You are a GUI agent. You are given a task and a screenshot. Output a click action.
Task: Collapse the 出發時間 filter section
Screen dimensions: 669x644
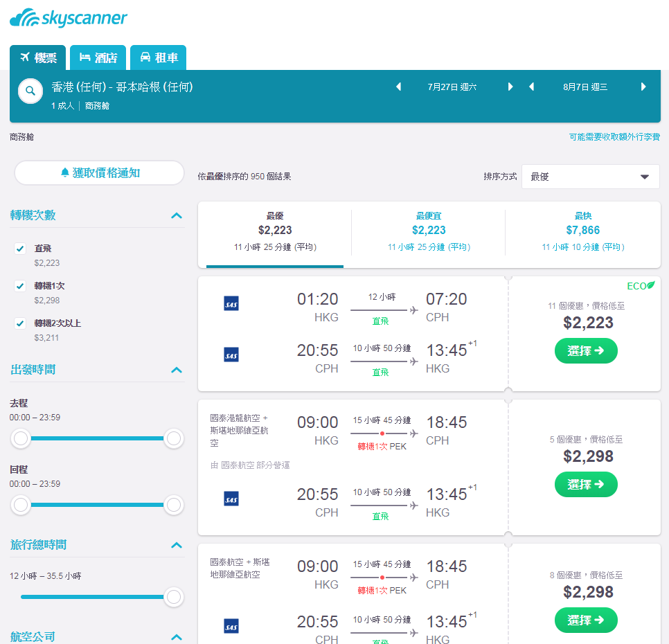[x=177, y=370]
